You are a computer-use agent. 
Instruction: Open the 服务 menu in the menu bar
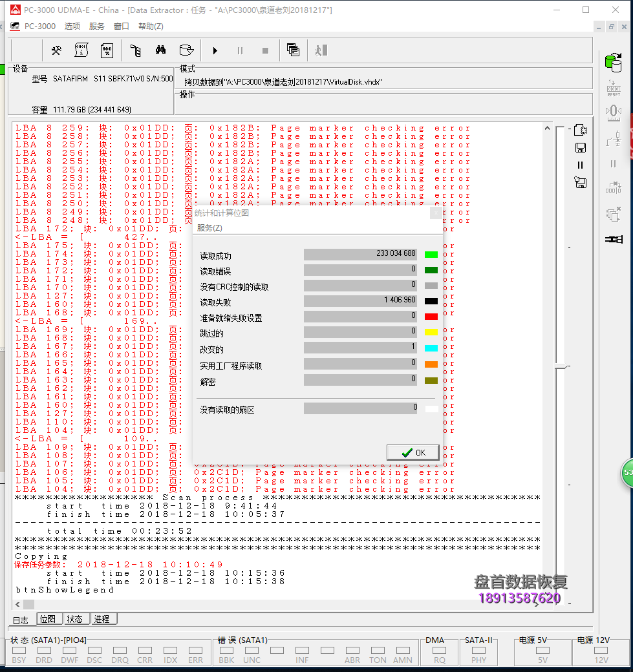tap(96, 26)
